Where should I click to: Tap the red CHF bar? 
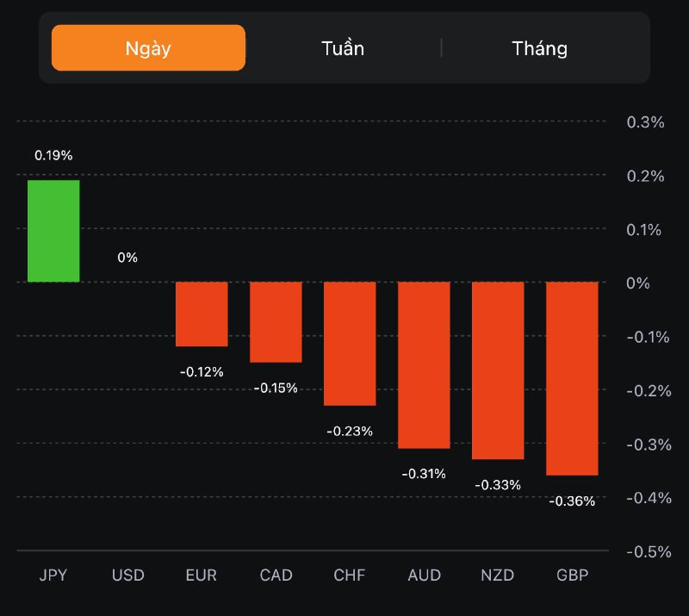click(x=350, y=344)
